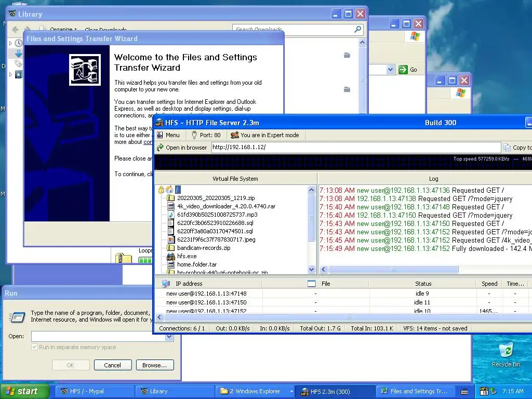Click the 7:15 AM taskbar clock
Viewport: 532px width, 399px height.
tap(513, 391)
